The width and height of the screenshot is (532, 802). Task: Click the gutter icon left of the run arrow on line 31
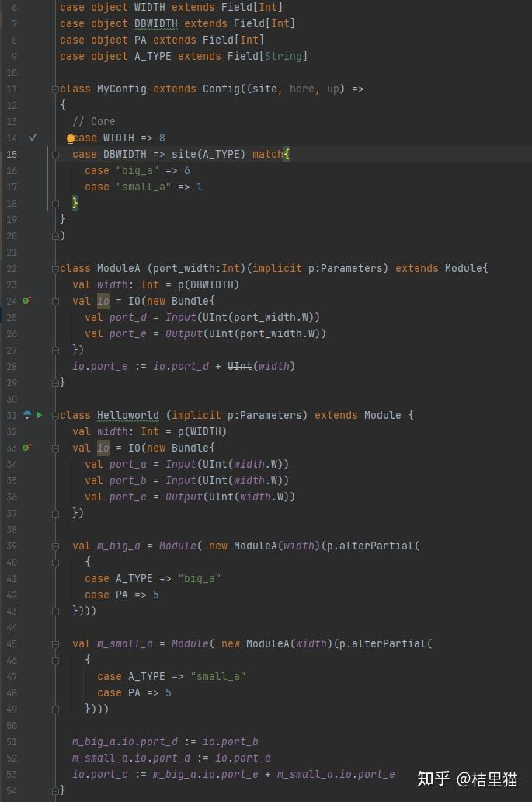pyautogui.click(x=27, y=415)
